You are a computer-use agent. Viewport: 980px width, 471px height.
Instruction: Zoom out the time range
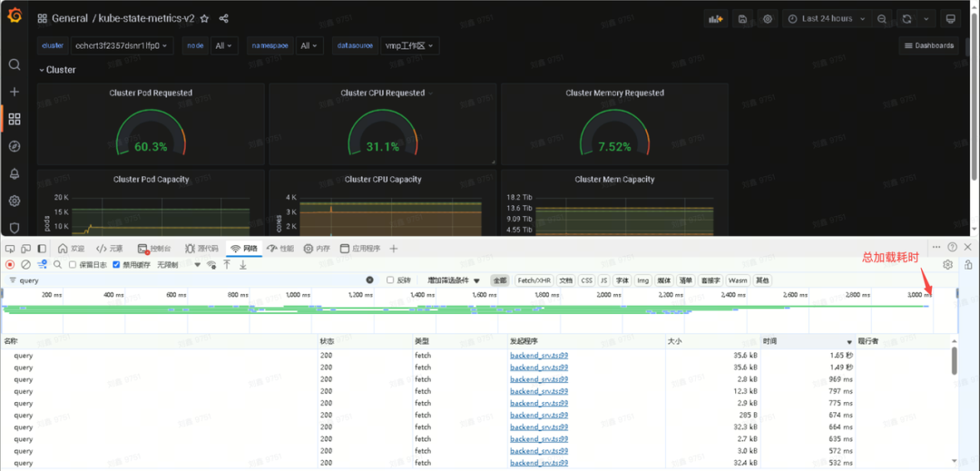point(881,19)
